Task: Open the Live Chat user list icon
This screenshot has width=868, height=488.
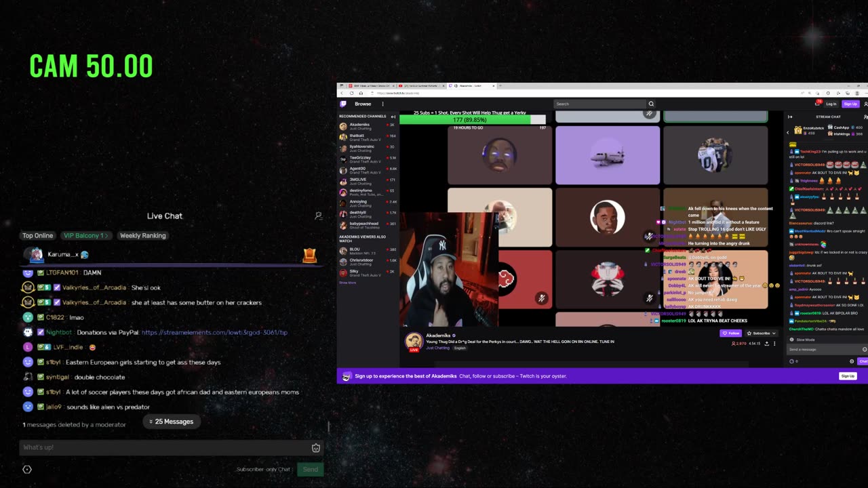Action: [x=318, y=216]
